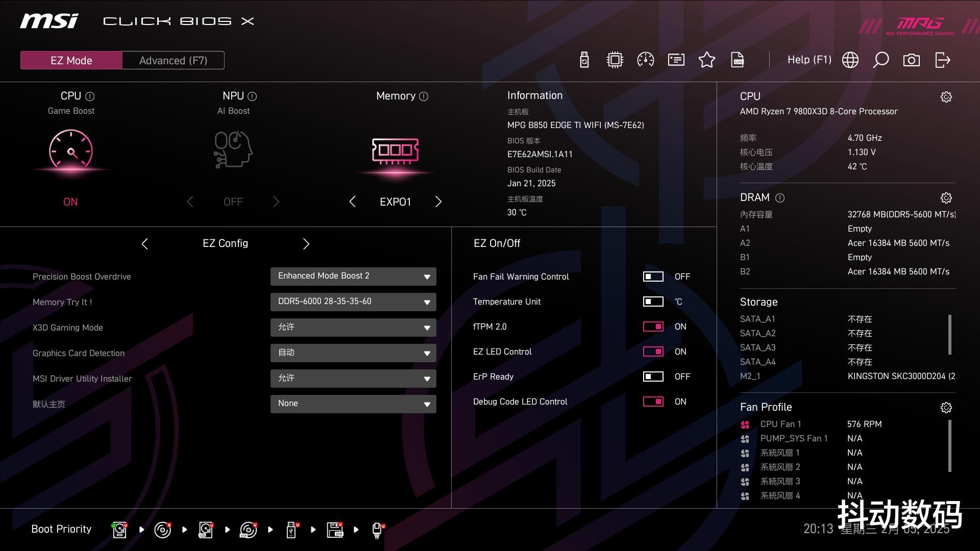Click the BIOS version E7E62AMSI.1A11 text
Viewport: 980px width, 551px height.
(x=540, y=154)
